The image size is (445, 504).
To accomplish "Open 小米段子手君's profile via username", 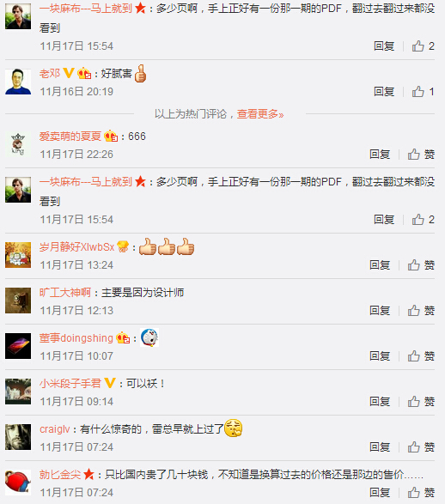I will (70, 384).
